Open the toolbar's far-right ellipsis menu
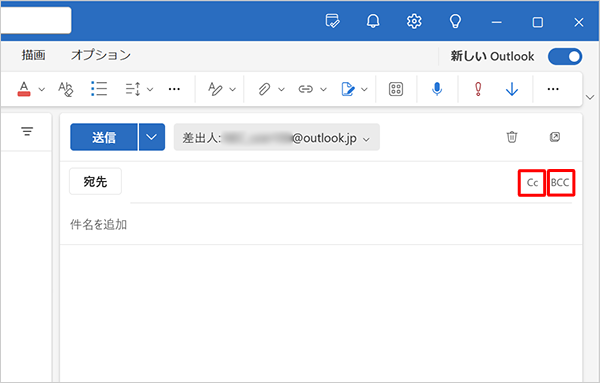The height and width of the screenshot is (383, 600). [553, 89]
